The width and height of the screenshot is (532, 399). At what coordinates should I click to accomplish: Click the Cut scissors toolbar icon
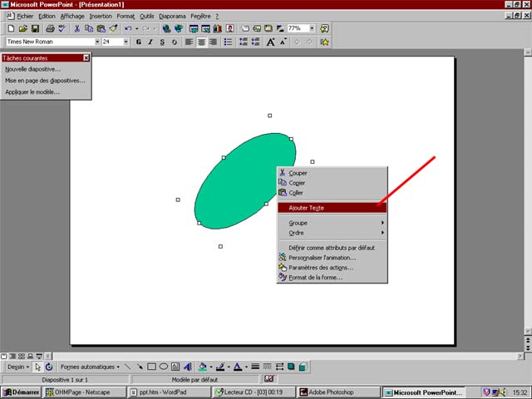click(x=77, y=28)
